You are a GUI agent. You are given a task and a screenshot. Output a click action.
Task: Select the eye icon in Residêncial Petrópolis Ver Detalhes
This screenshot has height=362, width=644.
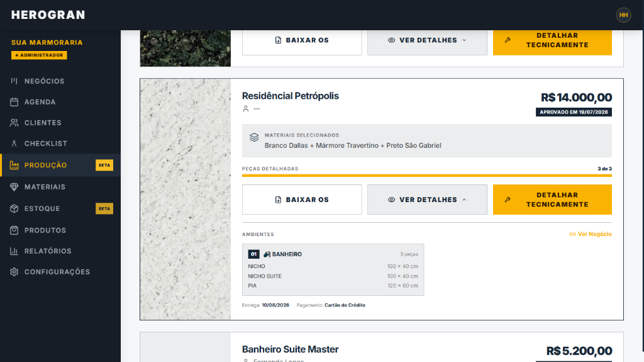(x=391, y=200)
